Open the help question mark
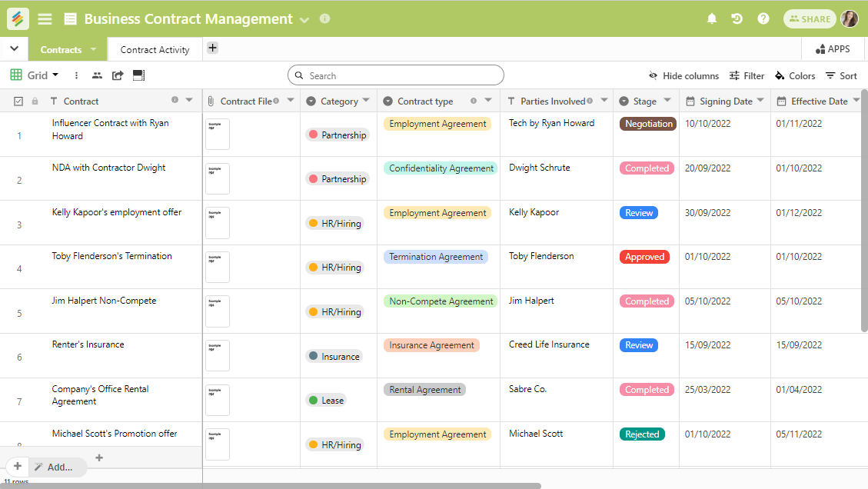Image resolution: width=868 pixels, height=489 pixels. (x=763, y=18)
